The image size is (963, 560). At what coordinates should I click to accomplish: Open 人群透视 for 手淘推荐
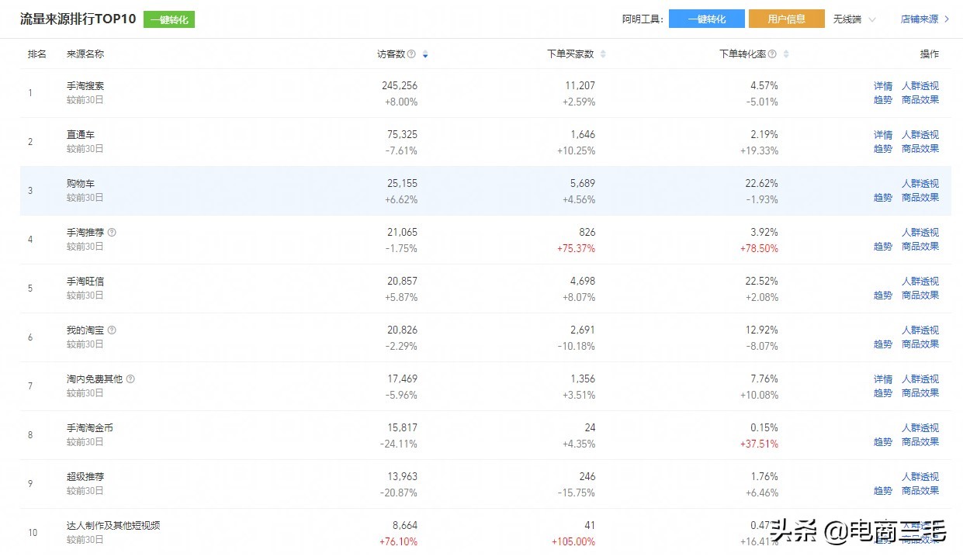(x=920, y=233)
